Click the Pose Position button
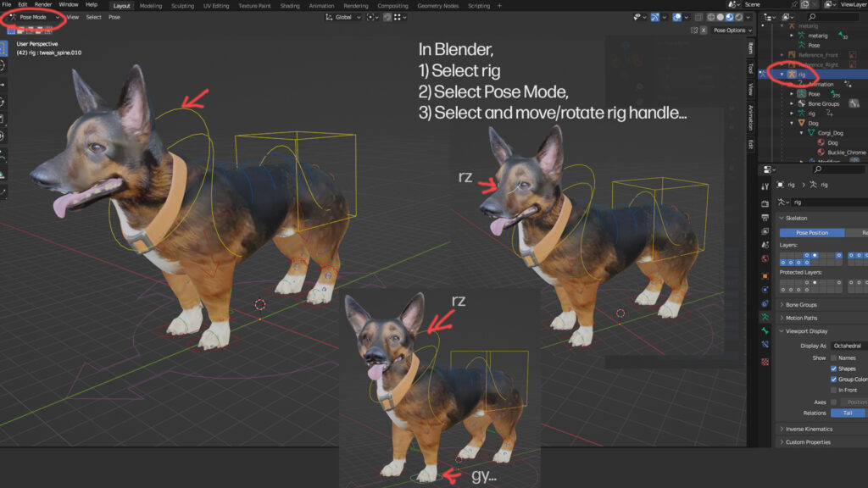 click(812, 232)
